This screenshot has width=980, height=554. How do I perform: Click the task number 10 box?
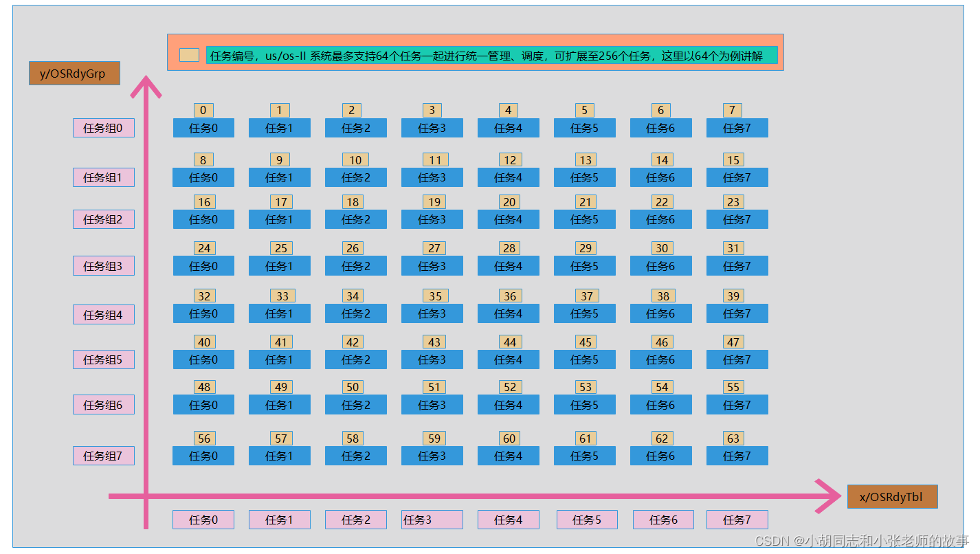click(x=355, y=160)
